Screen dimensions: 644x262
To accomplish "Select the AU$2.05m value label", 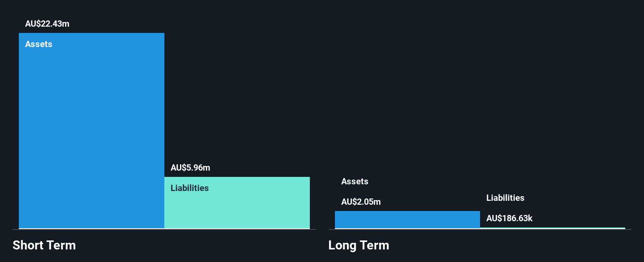I will tap(361, 202).
